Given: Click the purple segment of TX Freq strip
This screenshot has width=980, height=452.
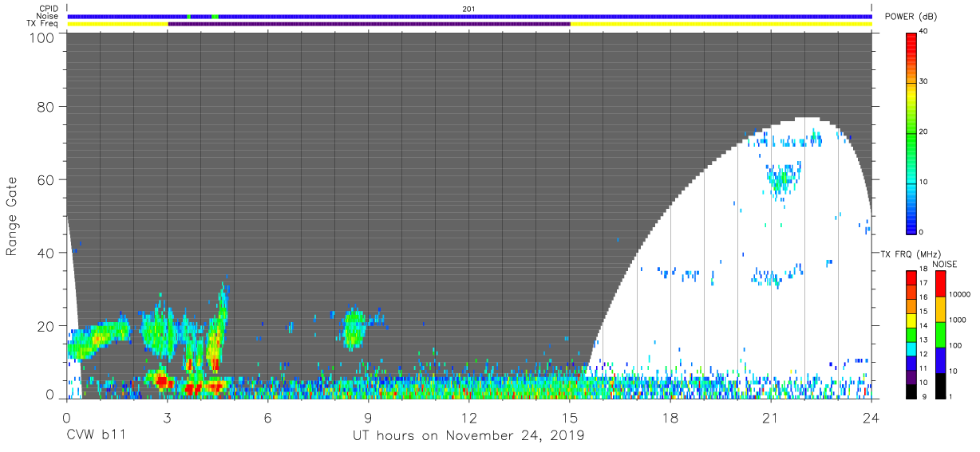Looking at the screenshot, I should 369,24.
